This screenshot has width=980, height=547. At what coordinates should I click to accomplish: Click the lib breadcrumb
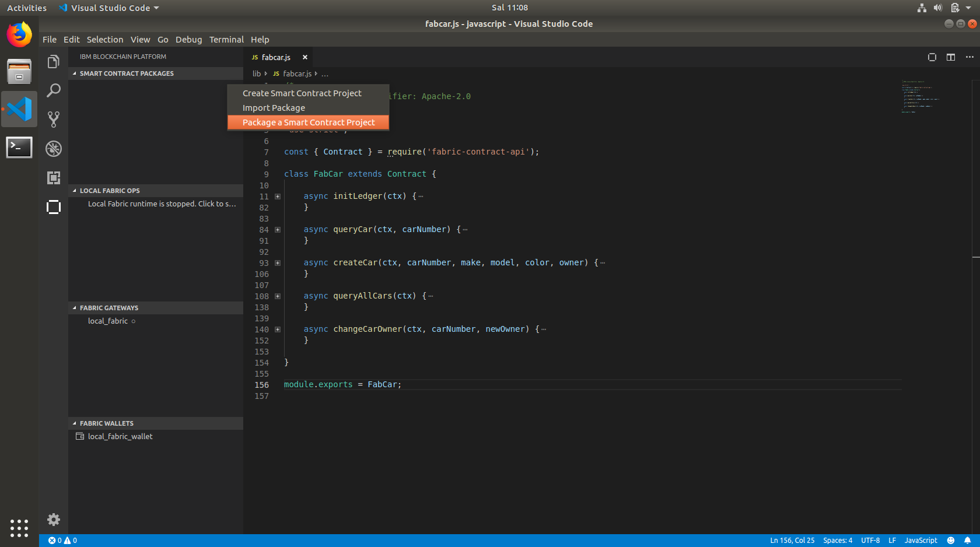(x=257, y=73)
